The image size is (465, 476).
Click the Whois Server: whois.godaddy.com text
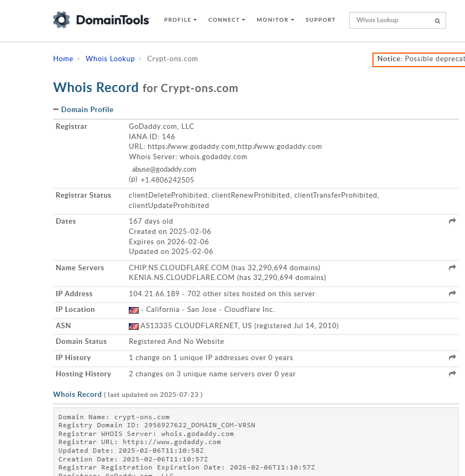(188, 157)
